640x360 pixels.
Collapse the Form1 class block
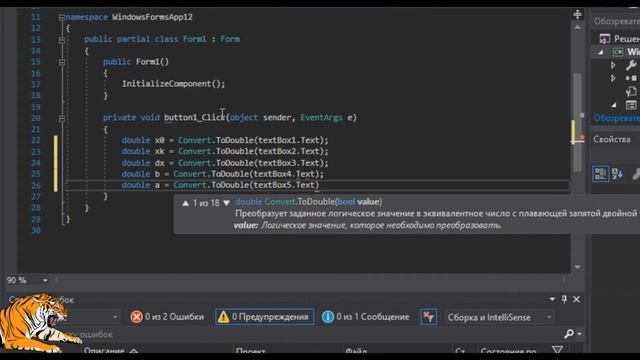point(62,40)
